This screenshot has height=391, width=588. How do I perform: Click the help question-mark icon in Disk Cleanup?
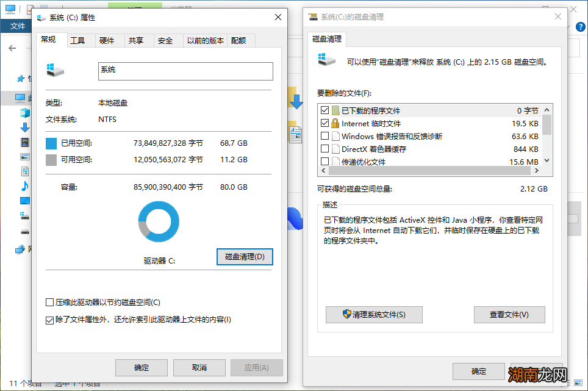(580, 26)
